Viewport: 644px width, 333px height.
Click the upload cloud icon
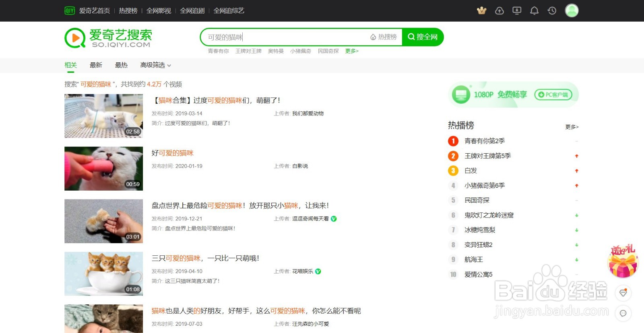500,11
